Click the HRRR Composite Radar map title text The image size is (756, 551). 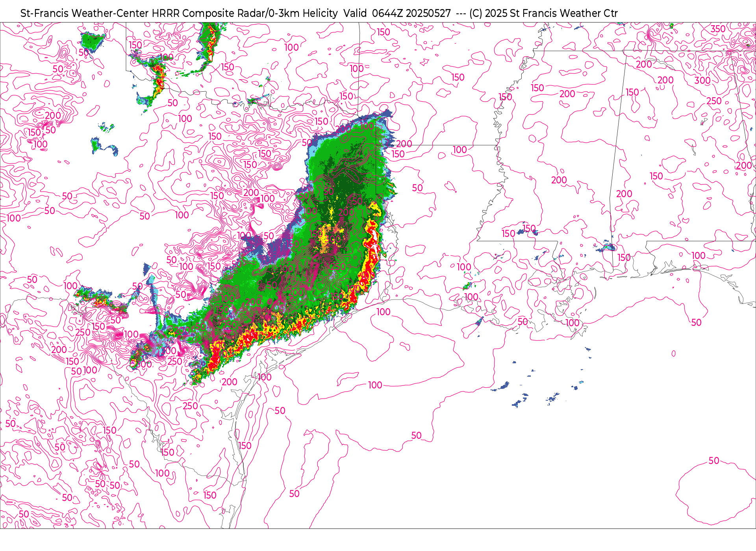[319, 13]
